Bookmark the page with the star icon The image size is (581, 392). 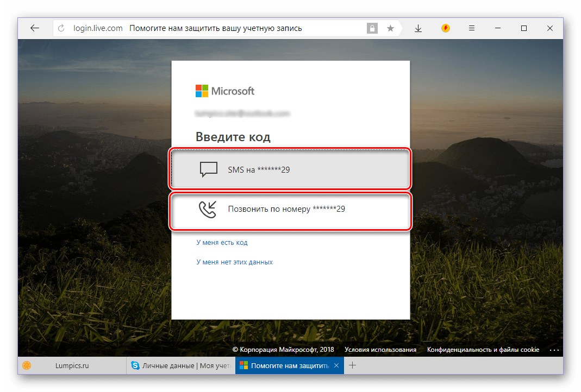pos(390,28)
